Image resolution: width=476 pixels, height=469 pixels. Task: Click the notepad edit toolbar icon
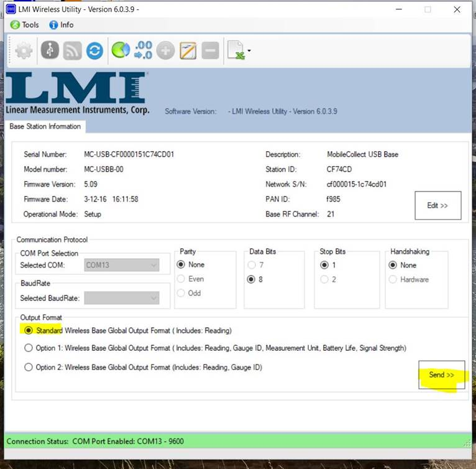tap(188, 50)
